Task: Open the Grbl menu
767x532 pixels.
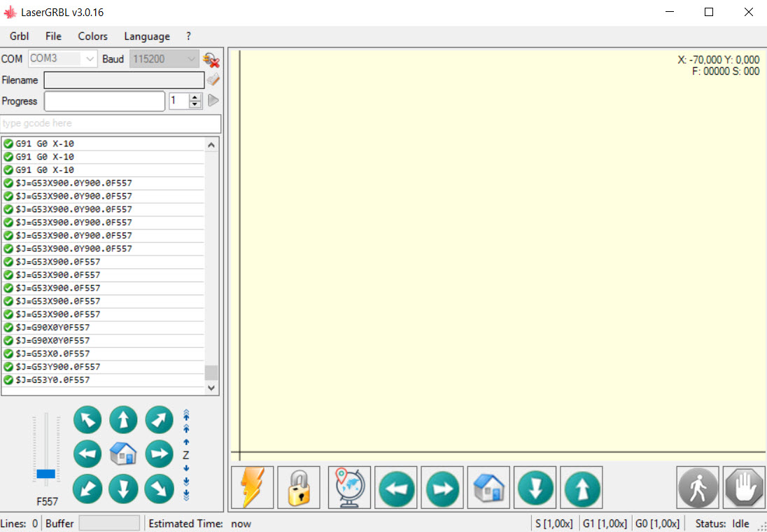Action: click(20, 36)
